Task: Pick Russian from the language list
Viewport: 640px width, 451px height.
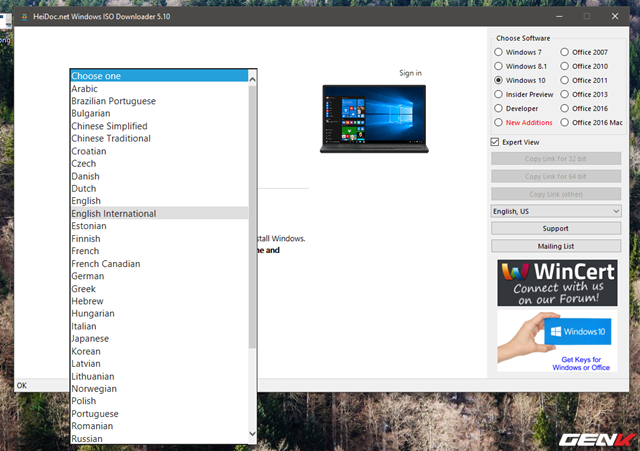Action: (x=159, y=438)
